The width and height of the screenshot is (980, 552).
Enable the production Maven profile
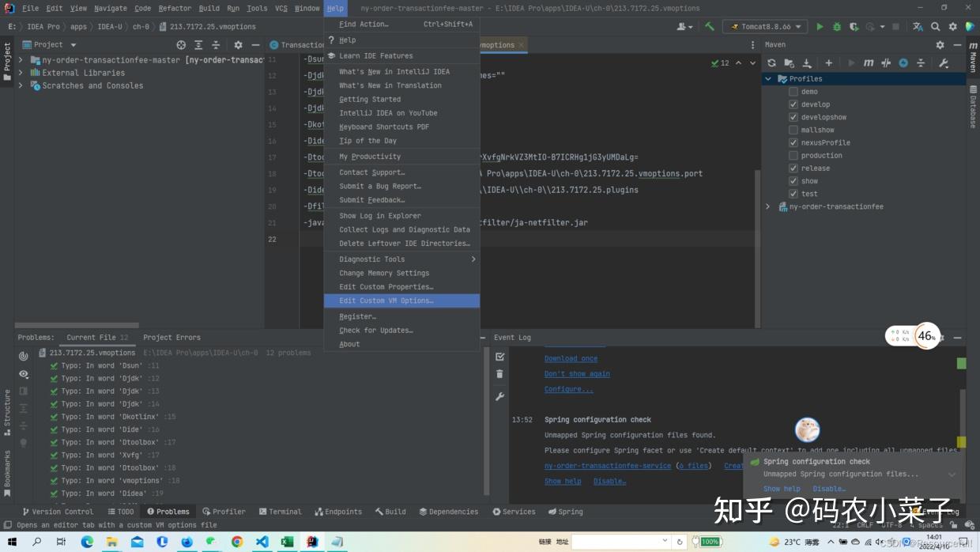[793, 155]
